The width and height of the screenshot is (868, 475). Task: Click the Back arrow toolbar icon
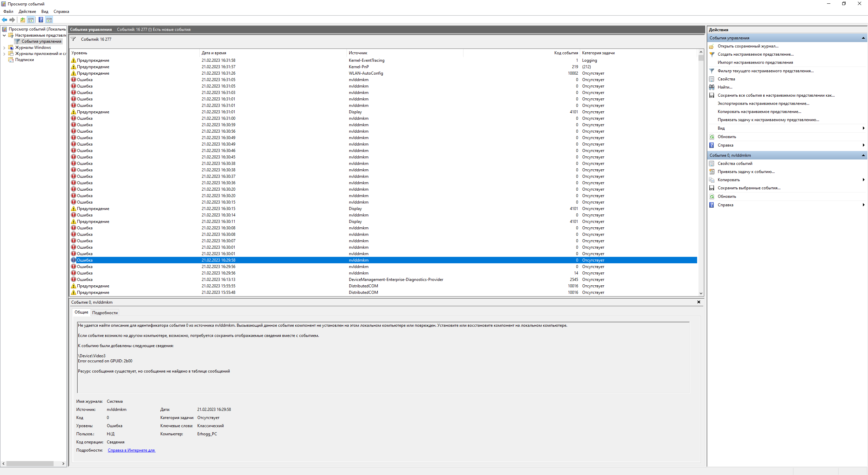pyautogui.click(x=4, y=20)
